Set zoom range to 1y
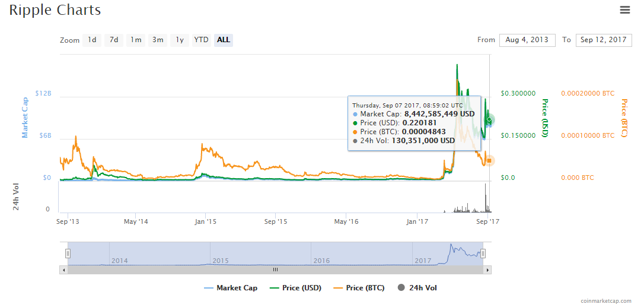This screenshot has width=644, height=304. click(x=180, y=40)
